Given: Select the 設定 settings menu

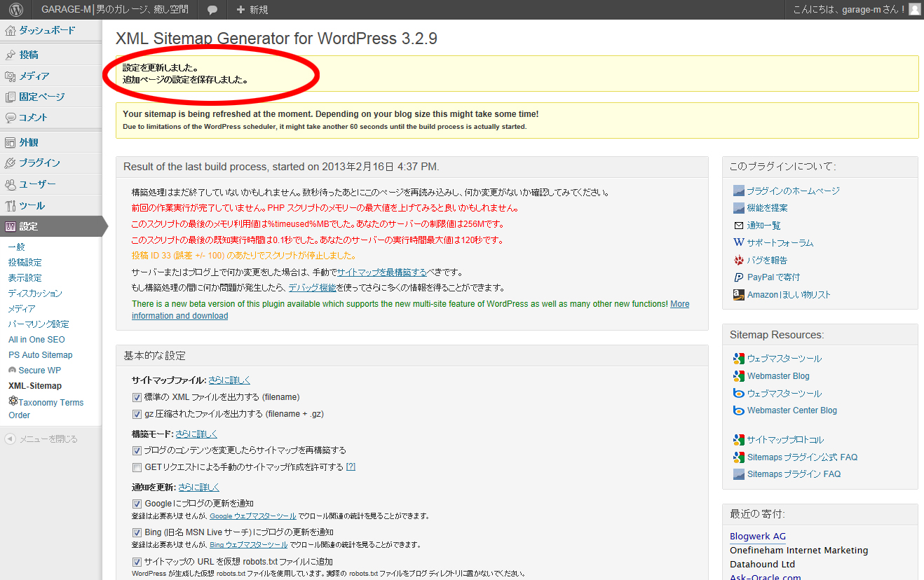Looking at the screenshot, I should [x=50, y=226].
